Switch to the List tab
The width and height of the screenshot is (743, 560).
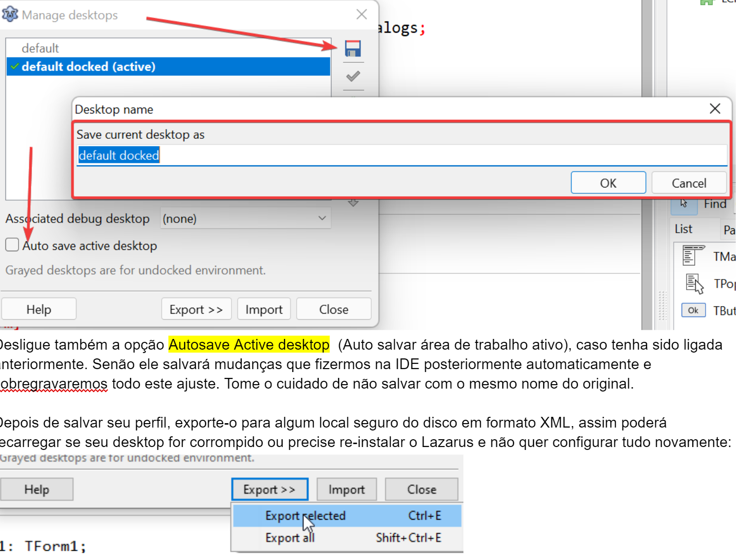[683, 228]
